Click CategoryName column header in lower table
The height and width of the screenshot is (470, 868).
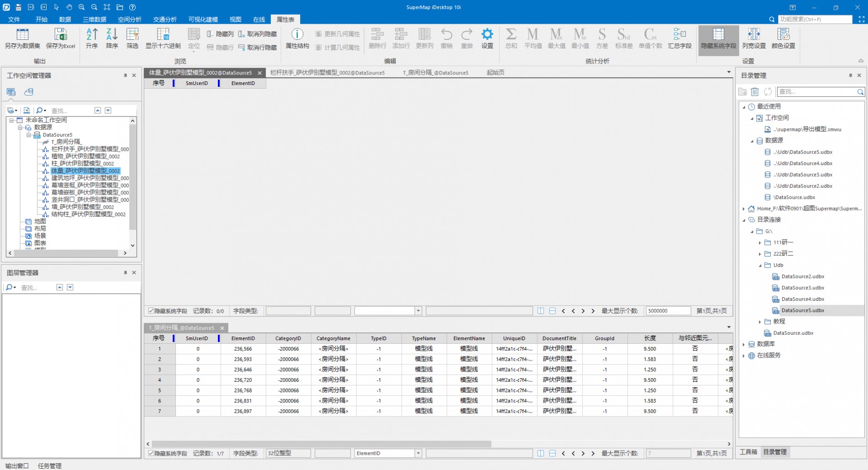pyautogui.click(x=333, y=339)
